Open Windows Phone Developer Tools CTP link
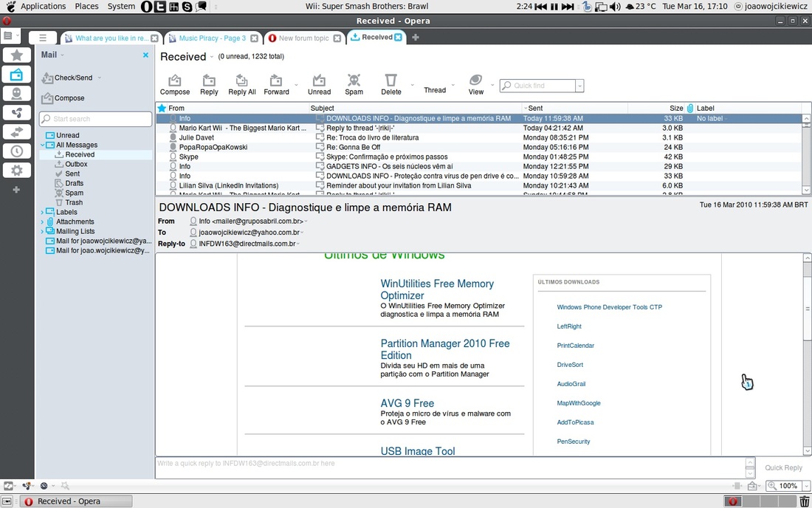812x508 pixels. (x=610, y=307)
